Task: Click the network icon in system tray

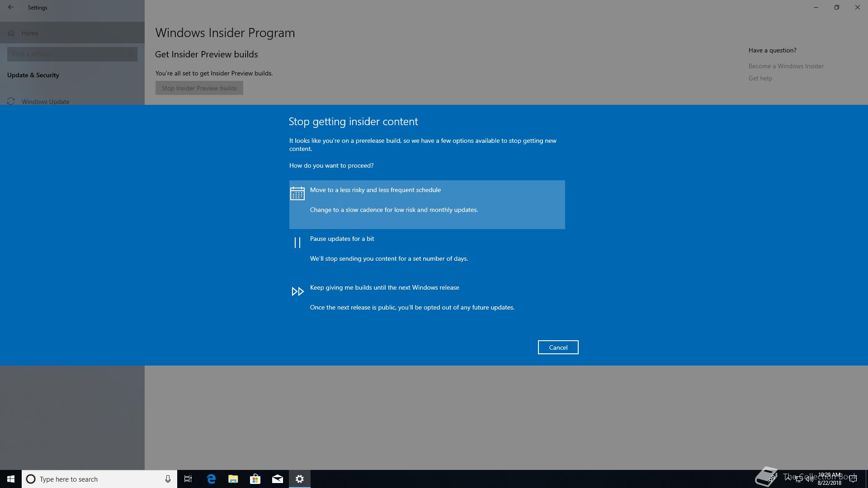Action: tap(799, 479)
